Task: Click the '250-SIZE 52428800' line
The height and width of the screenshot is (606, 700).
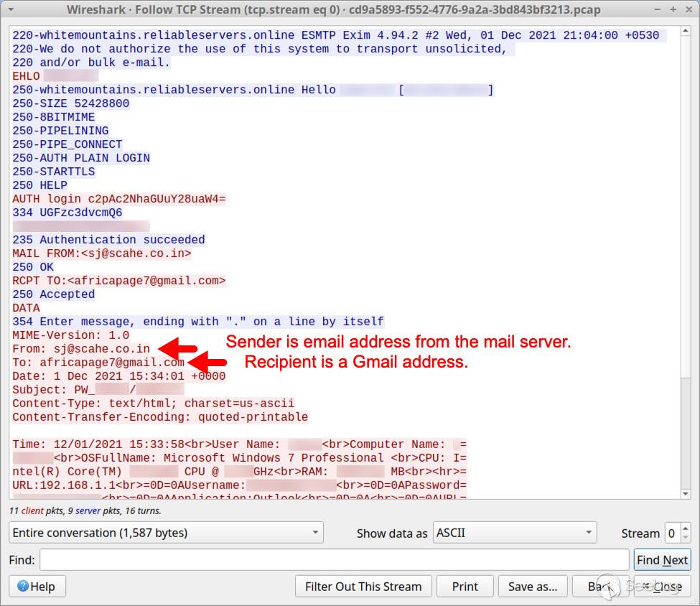Action: click(70, 103)
